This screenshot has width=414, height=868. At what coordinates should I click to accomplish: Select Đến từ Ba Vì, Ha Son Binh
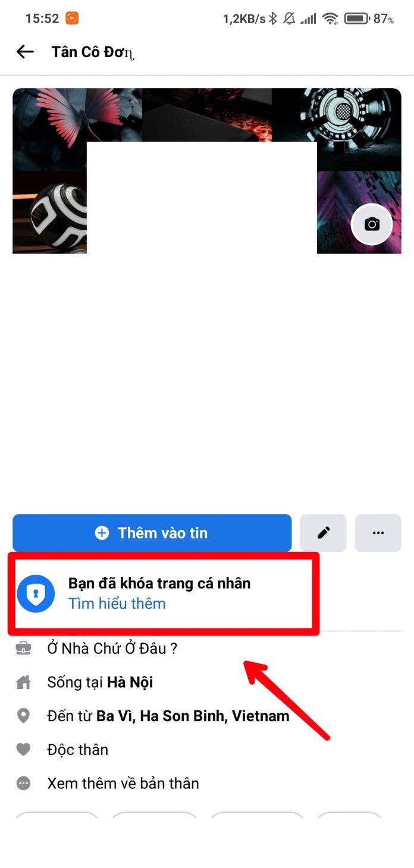coord(168,716)
